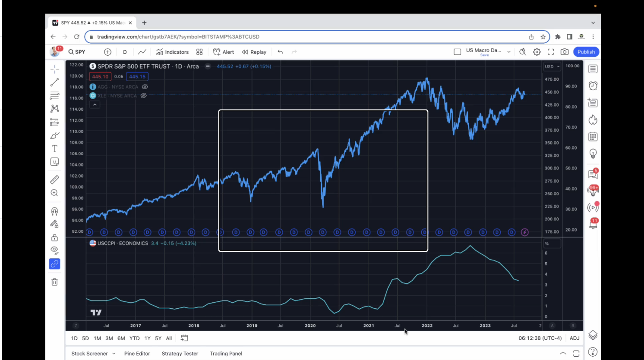Toggle magnet mode
Screen dimensions: 644x360
pyautogui.click(x=54, y=211)
